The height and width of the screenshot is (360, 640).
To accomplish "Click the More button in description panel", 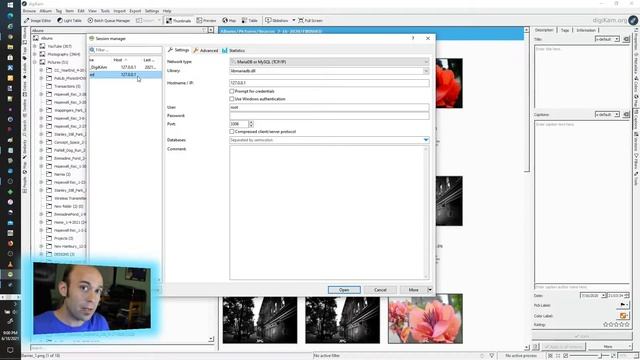I will pyautogui.click(x=608, y=347).
